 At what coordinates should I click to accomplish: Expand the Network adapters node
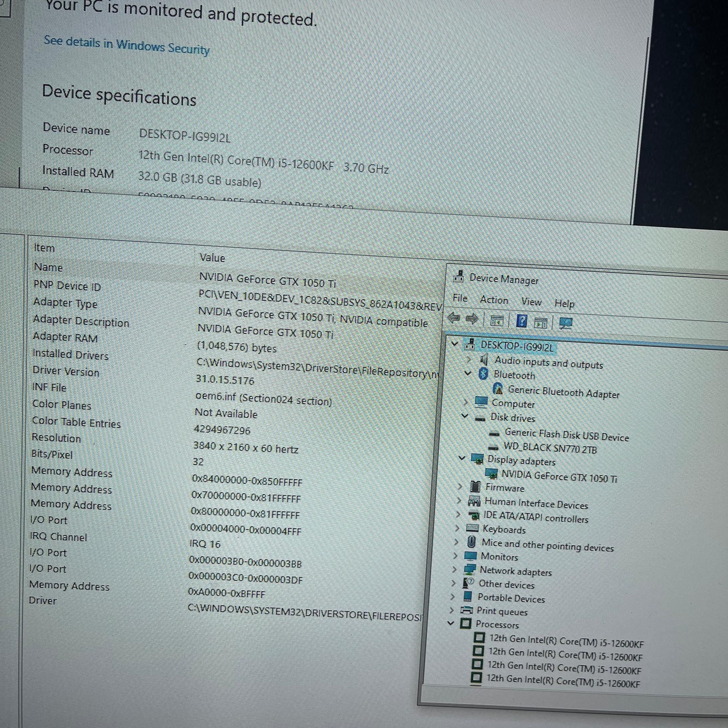pyautogui.click(x=454, y=569)
